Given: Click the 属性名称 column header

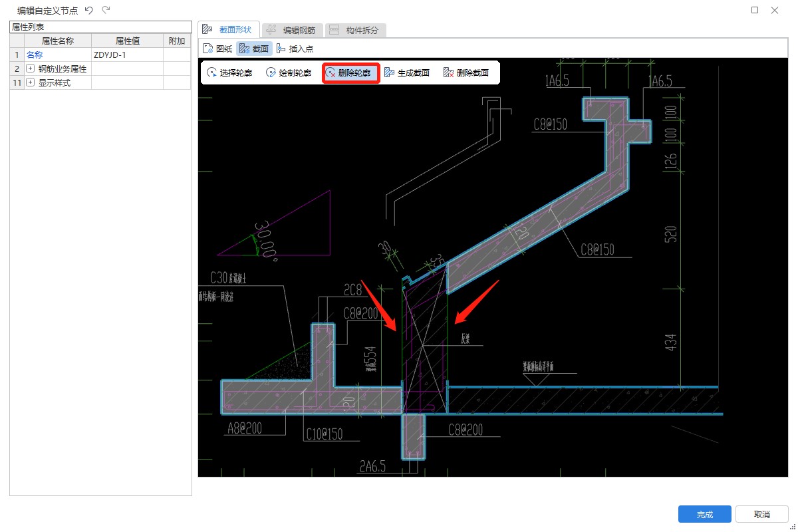Looking at the screenshot, I should [x=58, y=41].
